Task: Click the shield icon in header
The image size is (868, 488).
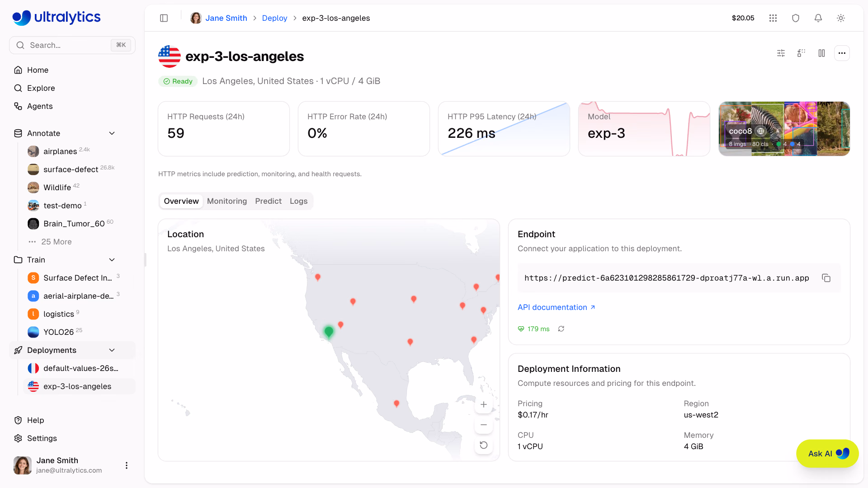Action: pos(796,18)
